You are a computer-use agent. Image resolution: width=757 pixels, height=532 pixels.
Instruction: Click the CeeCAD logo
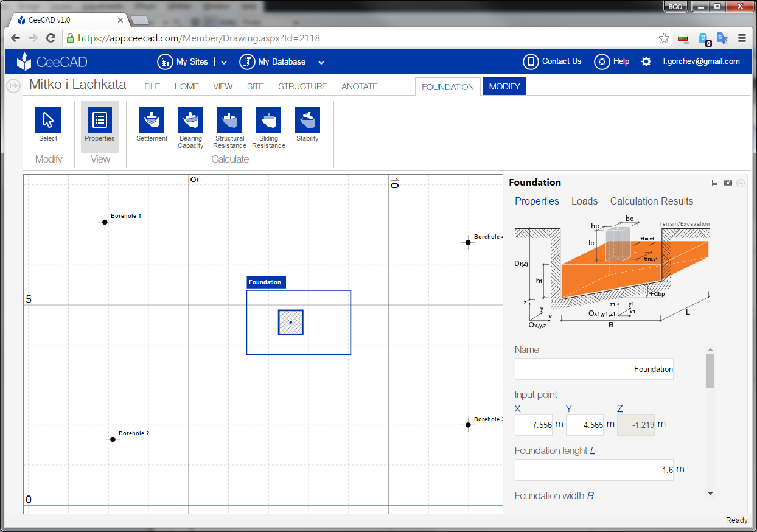pyautogui.click(x=52, y=61)
